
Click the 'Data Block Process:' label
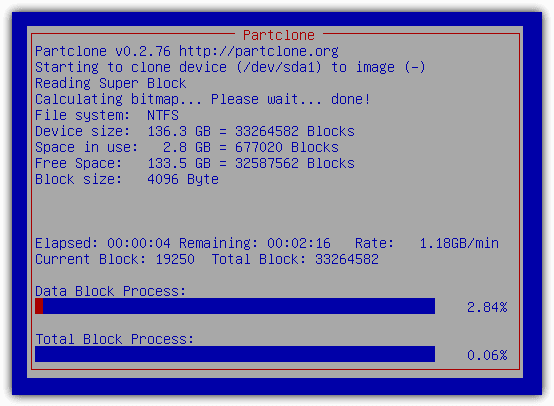111,292
